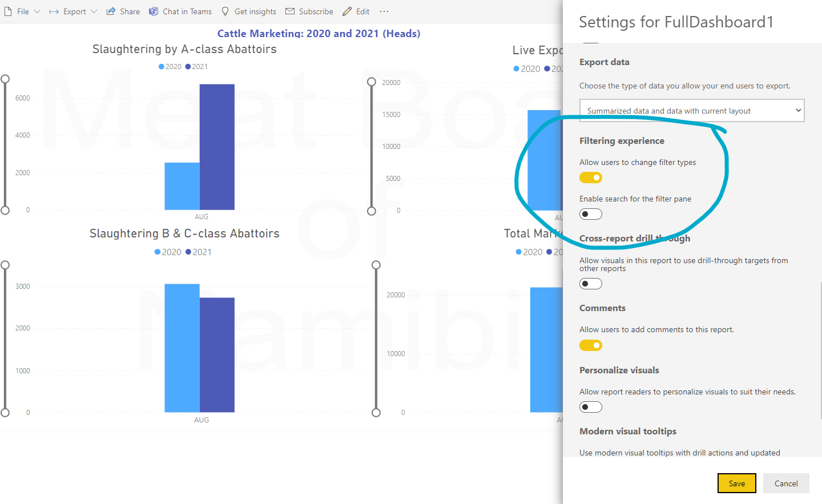Screen dimensions: 822x504
Task: Click the Share arrow icon
Action: tap(111, 11)
